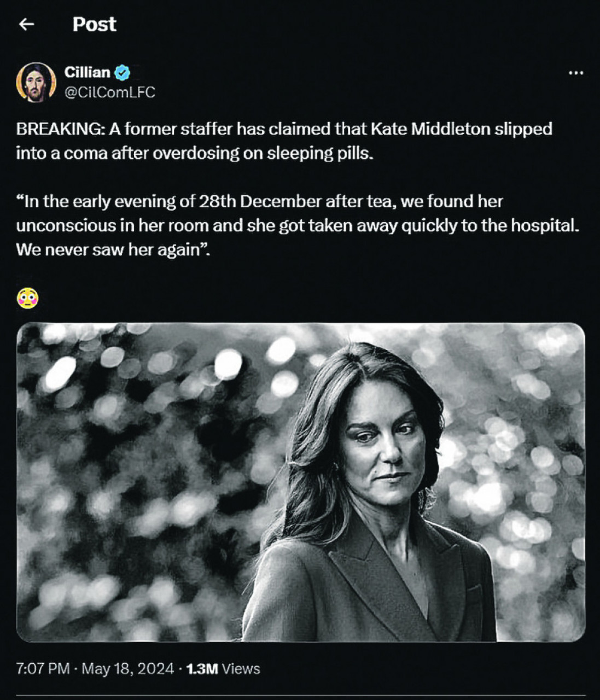Click the @CilComLFC handle
Screen dimensions: 600x700
coord(109,92)
